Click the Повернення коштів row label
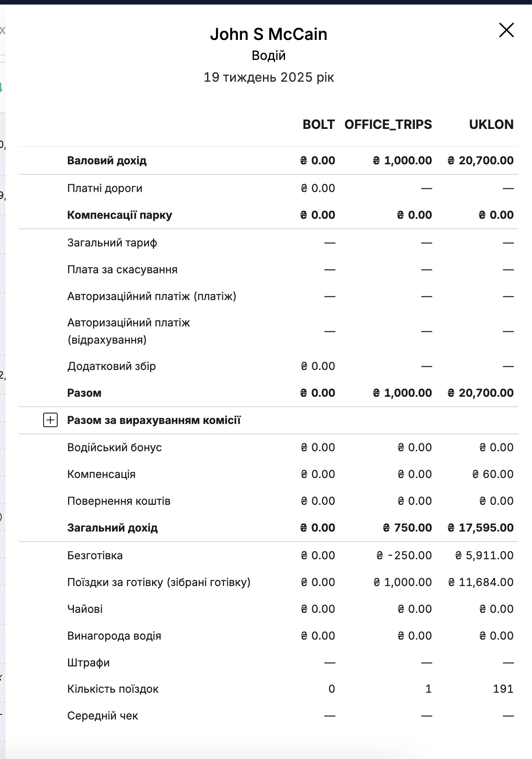The width and height of the screenshot is (532, 759). coord(119,501)
